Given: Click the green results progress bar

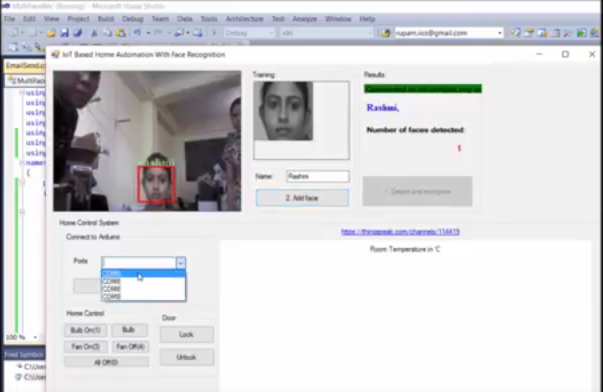Looking at the screenshot, I should 423,89.
